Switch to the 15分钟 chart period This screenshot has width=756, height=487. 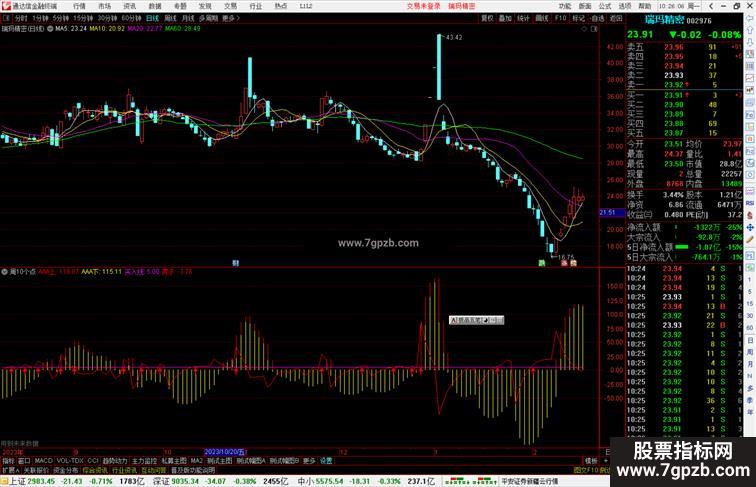(83, 18)
